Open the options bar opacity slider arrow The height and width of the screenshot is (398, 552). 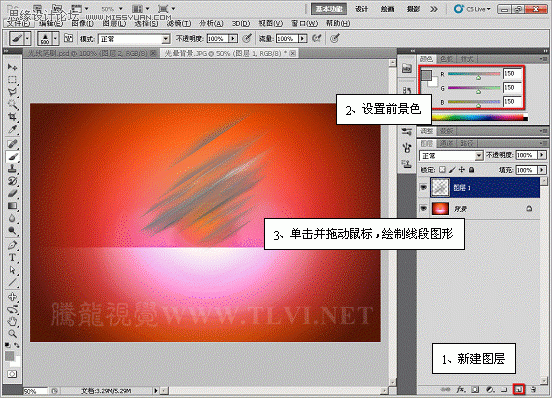click(233, 39)
